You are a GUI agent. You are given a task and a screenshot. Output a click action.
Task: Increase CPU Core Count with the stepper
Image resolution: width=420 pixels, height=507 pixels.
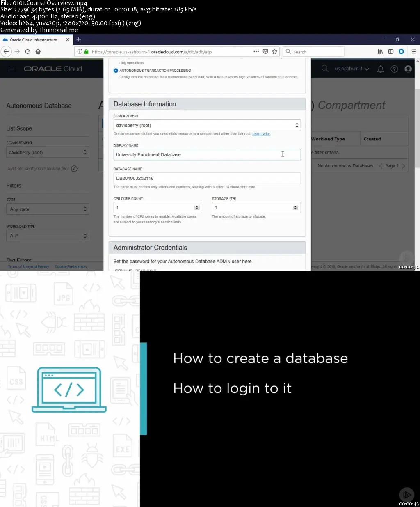(x=198, y=206)
